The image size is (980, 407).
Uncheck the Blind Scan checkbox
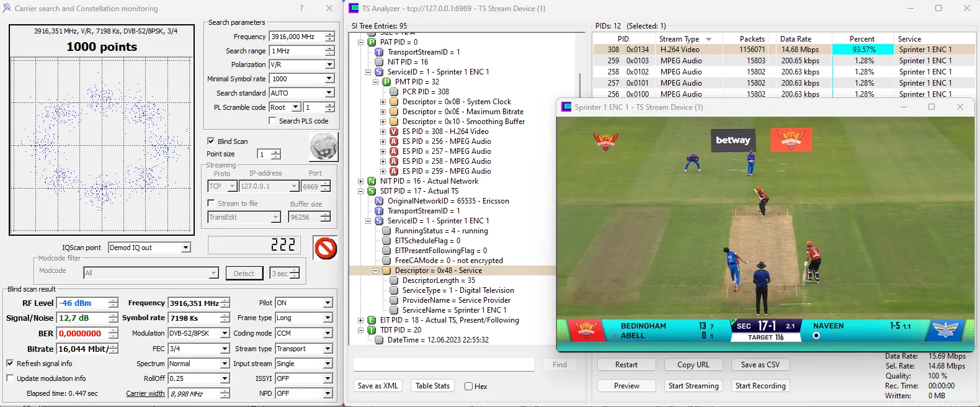click(211, 141)
